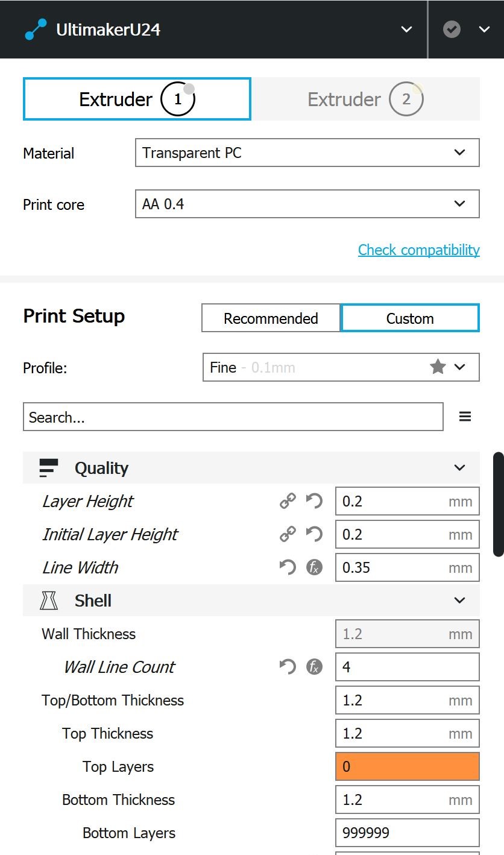504x855 pixels.
Task: Select the Extruder 1 tab
Action: (137, 99)
